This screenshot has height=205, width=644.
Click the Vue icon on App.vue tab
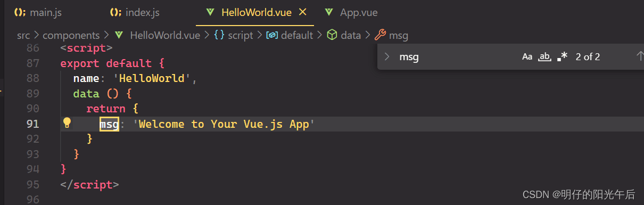click(x=329, y=12)
